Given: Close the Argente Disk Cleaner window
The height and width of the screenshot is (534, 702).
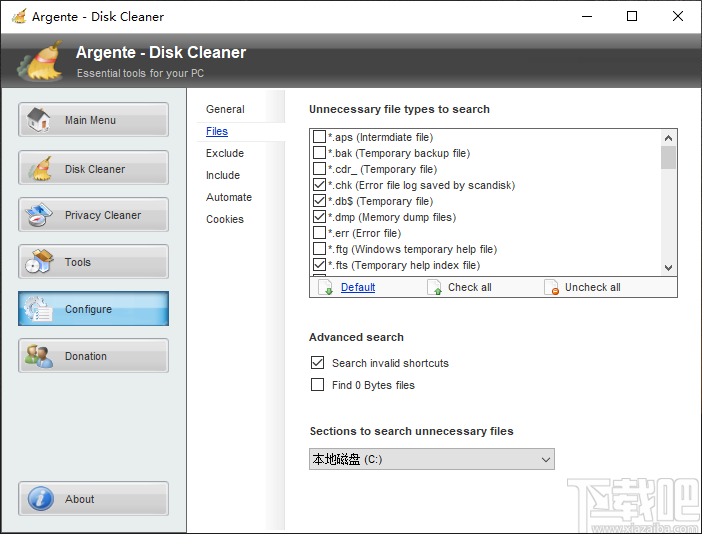Looking at the screenshot, I should (678, 17).
